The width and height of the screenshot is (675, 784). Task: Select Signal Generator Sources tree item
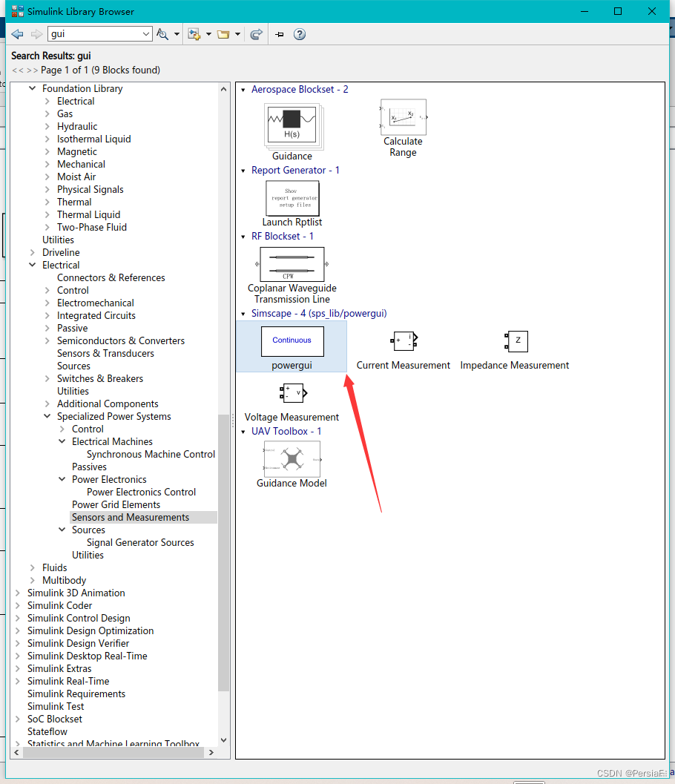pyautogui.click(x=140, y=542)
